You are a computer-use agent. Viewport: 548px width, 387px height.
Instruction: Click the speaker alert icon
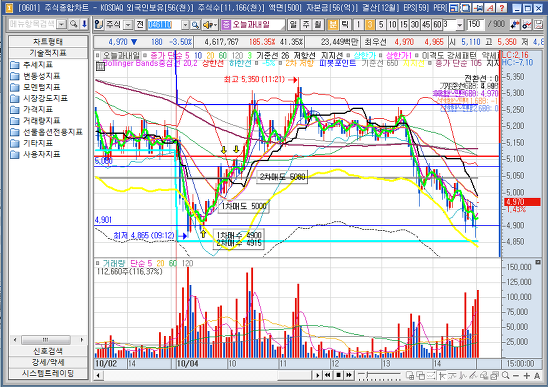point(210,25)
